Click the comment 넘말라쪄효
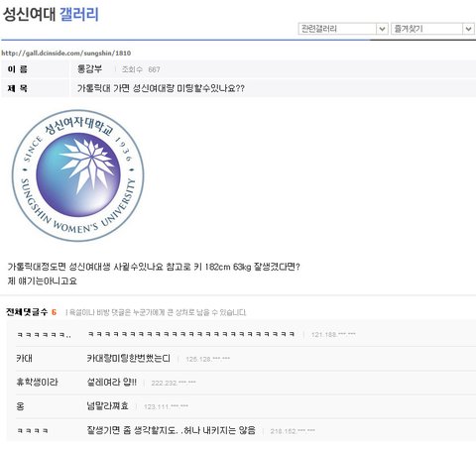Image resolution: width=476 pixels, height=449 pixels. click(107, 406)
